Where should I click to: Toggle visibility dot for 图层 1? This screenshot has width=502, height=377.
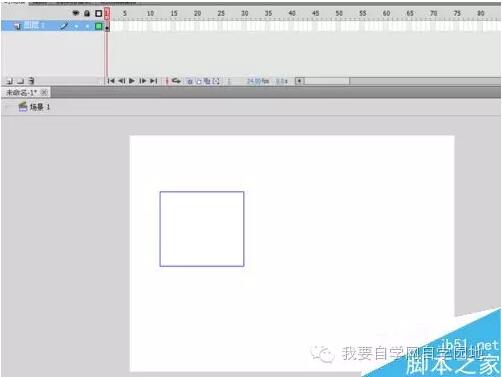coord(76,26)
